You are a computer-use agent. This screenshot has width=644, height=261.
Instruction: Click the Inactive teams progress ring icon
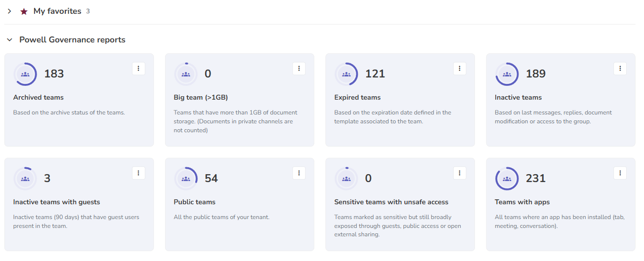pyautogui.click(x=507, y=74)
